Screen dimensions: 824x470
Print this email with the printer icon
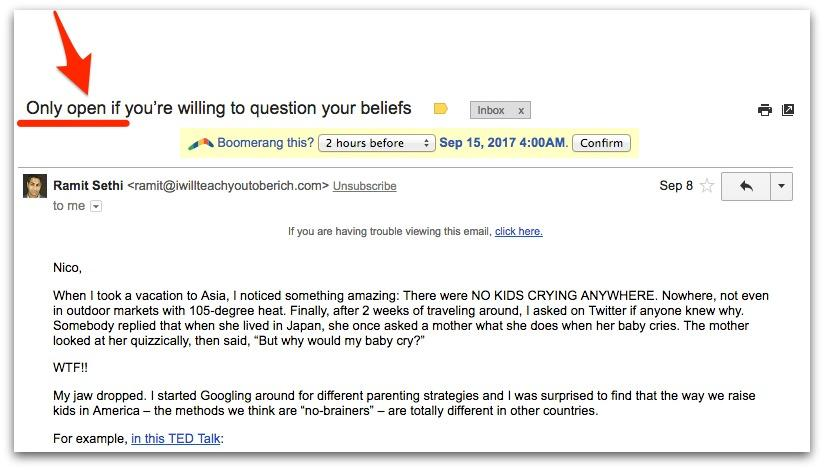pyautogui.click(x=765, y=110)
